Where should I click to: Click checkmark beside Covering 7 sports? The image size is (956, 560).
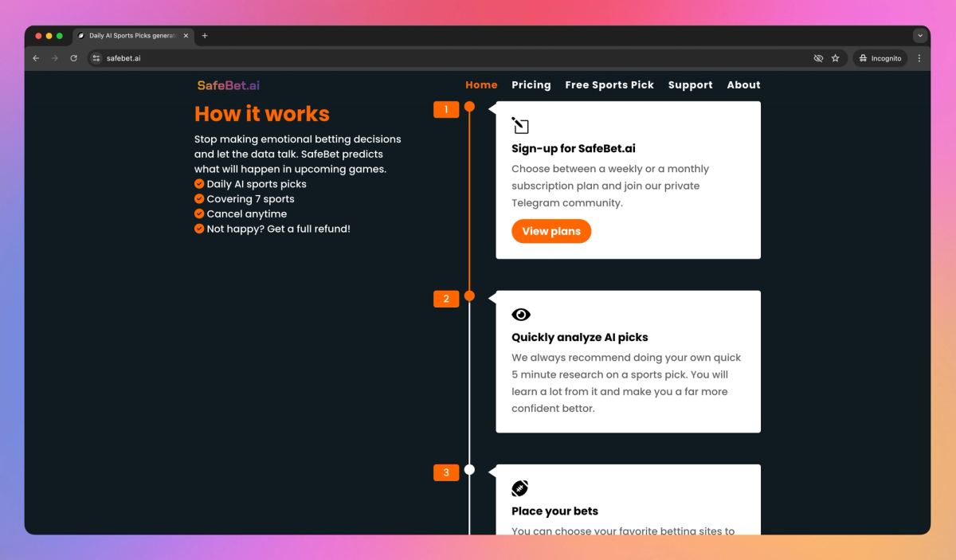(x=199, y=199)
